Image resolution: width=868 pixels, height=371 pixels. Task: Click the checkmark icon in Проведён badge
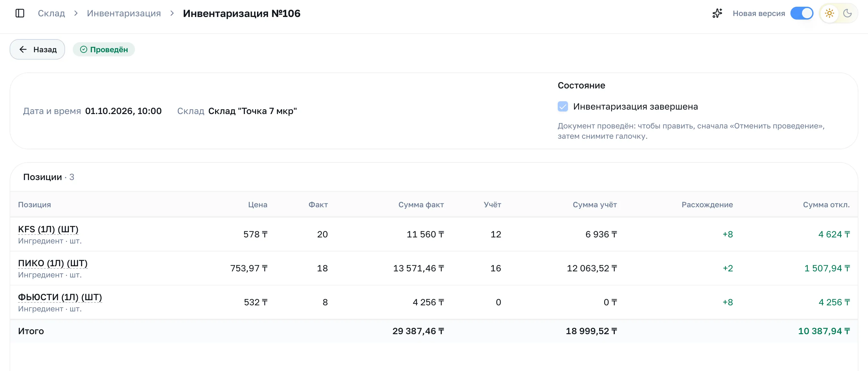(84, 49)
